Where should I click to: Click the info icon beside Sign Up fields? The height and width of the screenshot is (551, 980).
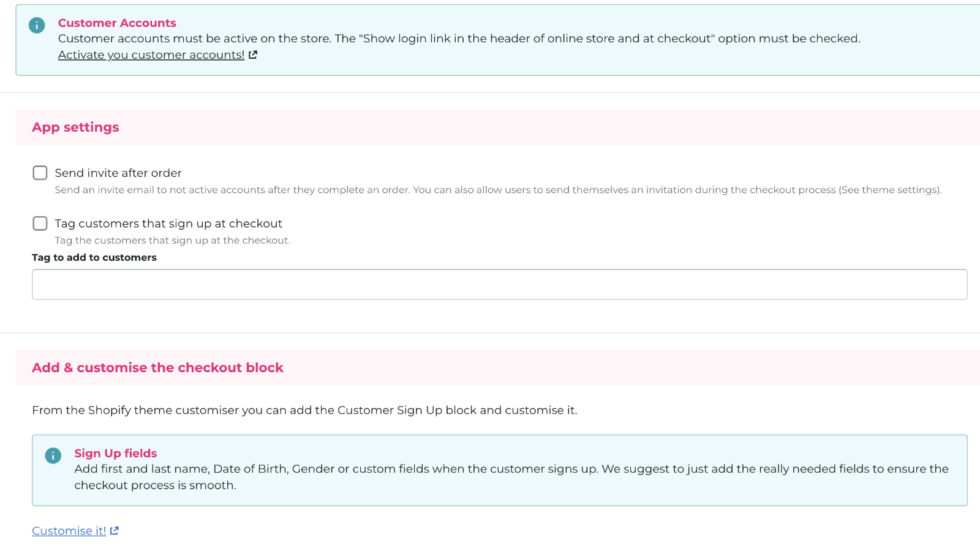[x=53, y=455]
